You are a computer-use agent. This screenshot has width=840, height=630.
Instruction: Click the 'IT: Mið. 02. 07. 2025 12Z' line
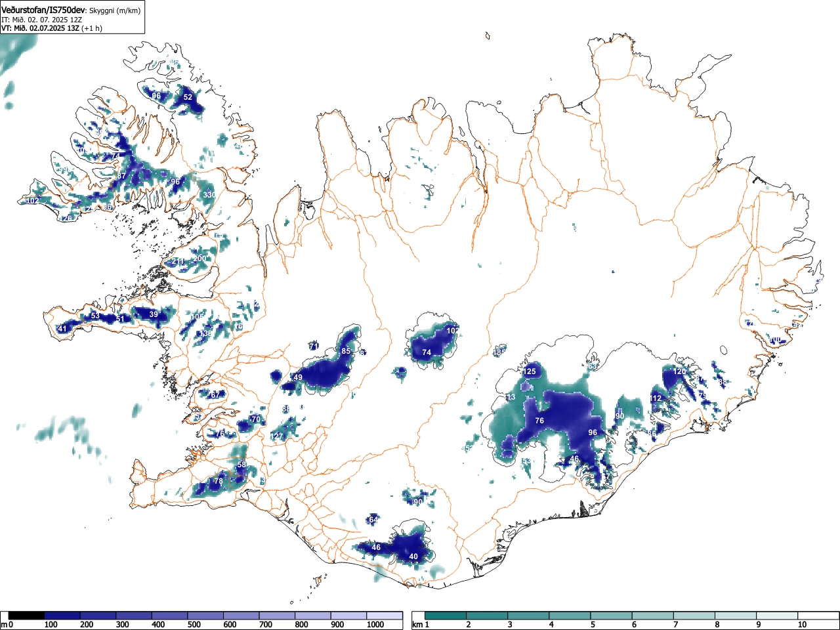coord(41,20)
